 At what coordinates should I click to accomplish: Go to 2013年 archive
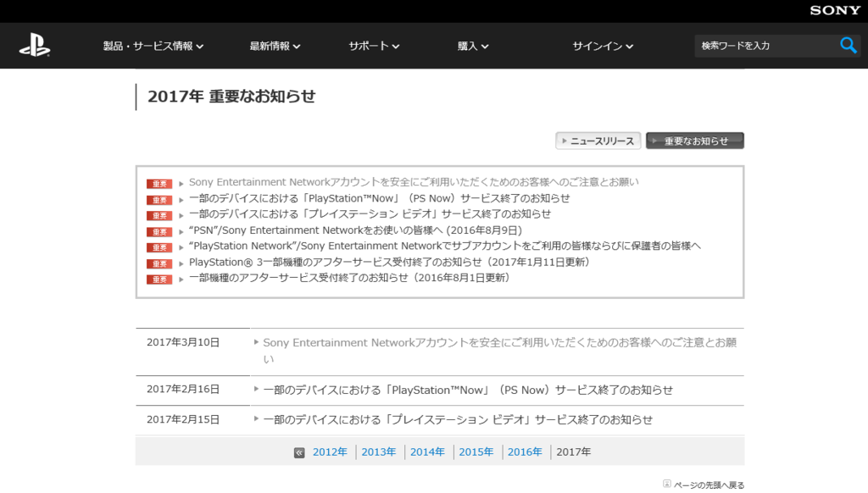(379, 452)
